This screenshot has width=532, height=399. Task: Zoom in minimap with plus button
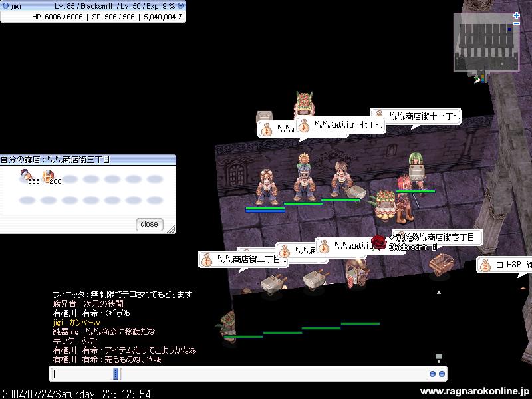click(x=517, y=15)
